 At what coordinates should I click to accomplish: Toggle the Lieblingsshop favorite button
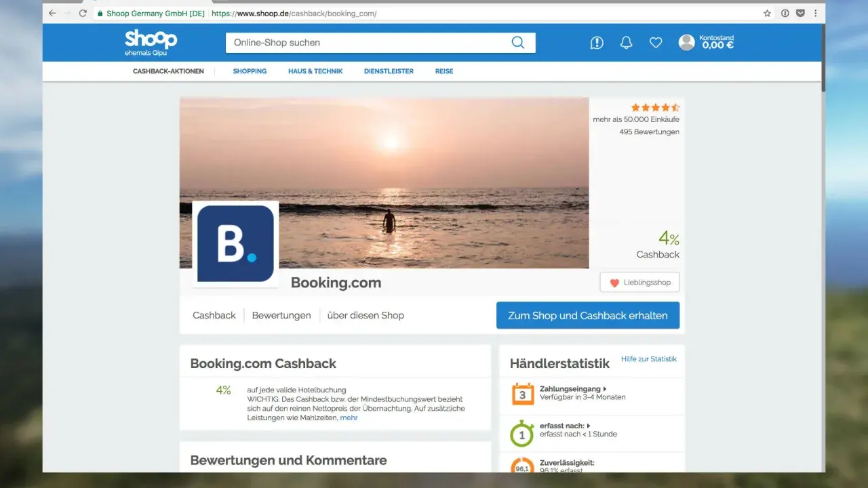click(639, 283)
